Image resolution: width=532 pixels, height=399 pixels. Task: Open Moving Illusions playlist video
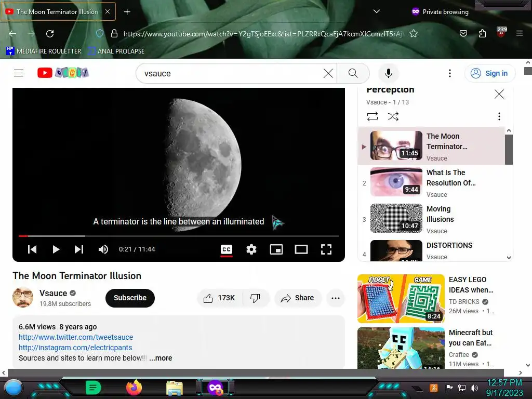[x=431, y=219]
